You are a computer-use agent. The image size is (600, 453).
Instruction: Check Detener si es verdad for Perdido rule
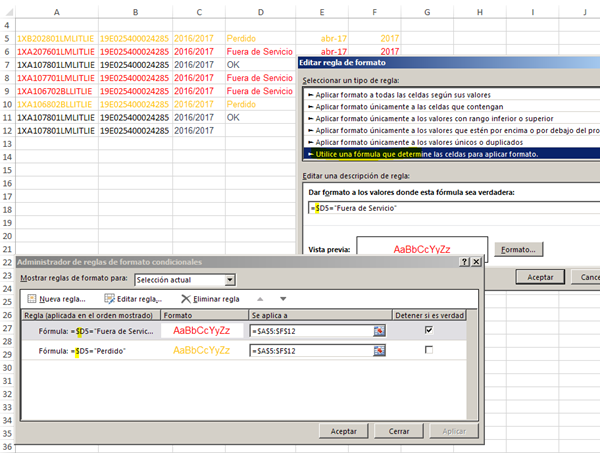click(429, 351)
